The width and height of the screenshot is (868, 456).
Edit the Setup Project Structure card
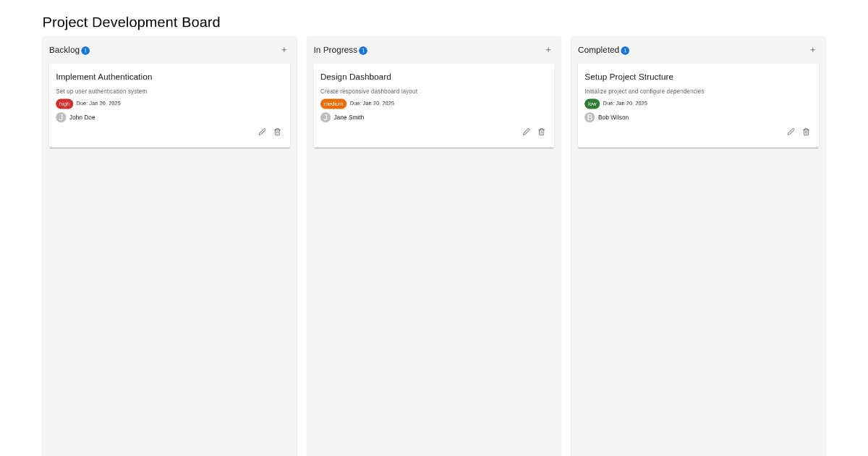coord(791,132)
